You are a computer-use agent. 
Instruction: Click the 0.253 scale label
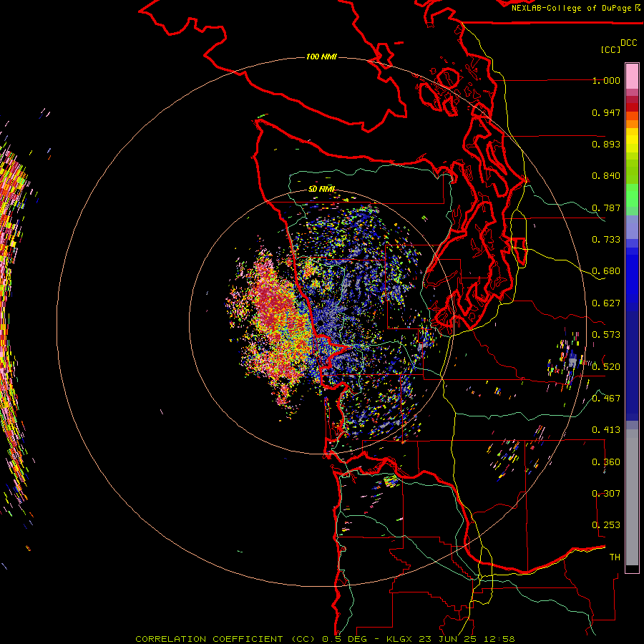coord(606,525)
